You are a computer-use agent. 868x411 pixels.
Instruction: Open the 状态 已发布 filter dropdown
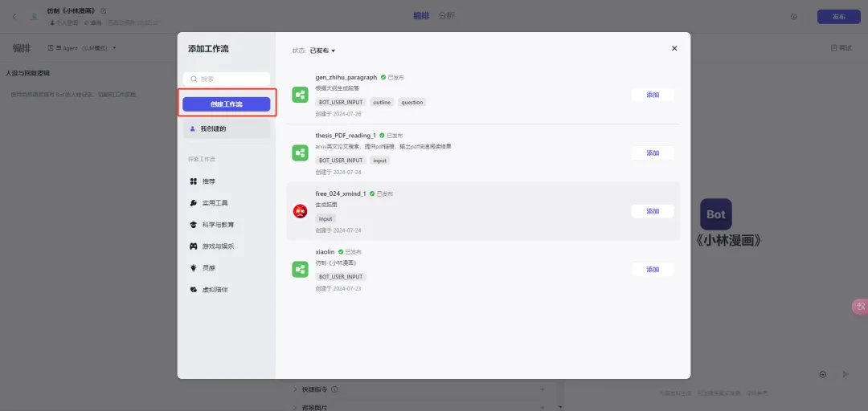click(322, 51)
